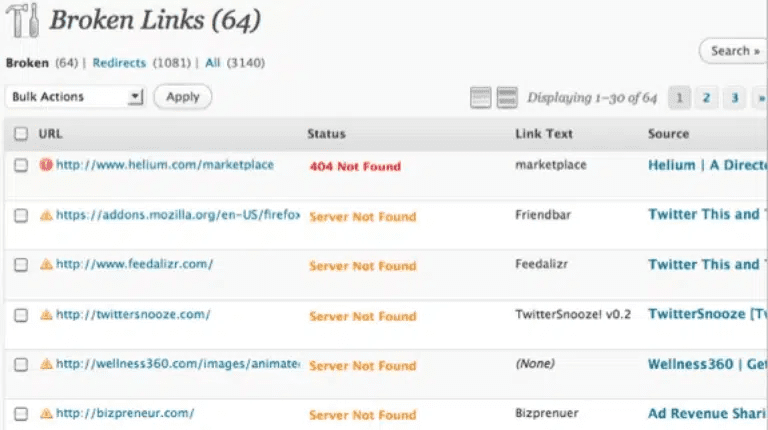
Task: Switch to detailed list view icon
Action: pos(507,97)
